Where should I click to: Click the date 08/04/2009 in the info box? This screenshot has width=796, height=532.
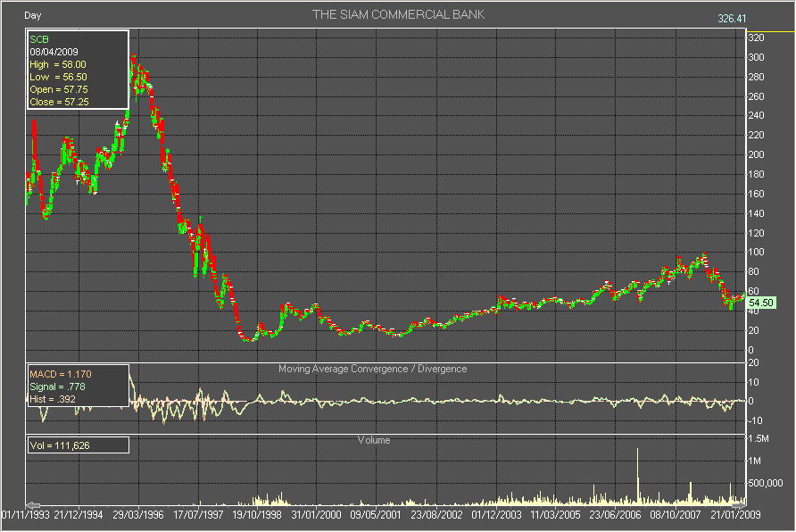[54, 52]
